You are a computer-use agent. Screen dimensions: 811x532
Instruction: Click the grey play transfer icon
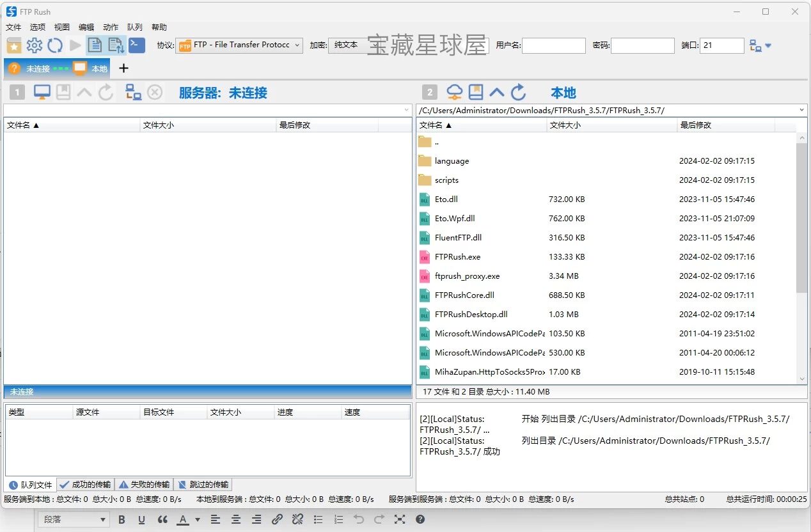[75, 45]
